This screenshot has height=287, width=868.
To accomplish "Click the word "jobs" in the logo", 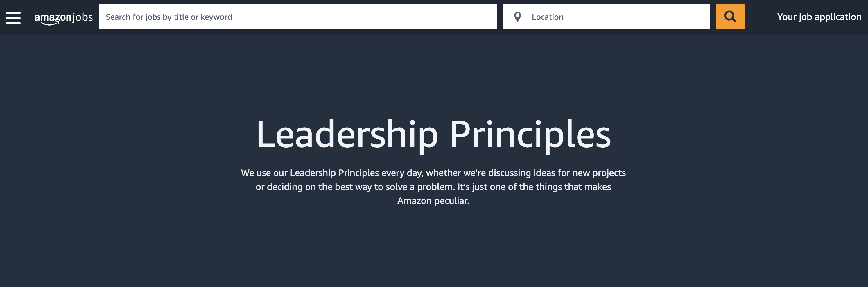I will [83, 17].
